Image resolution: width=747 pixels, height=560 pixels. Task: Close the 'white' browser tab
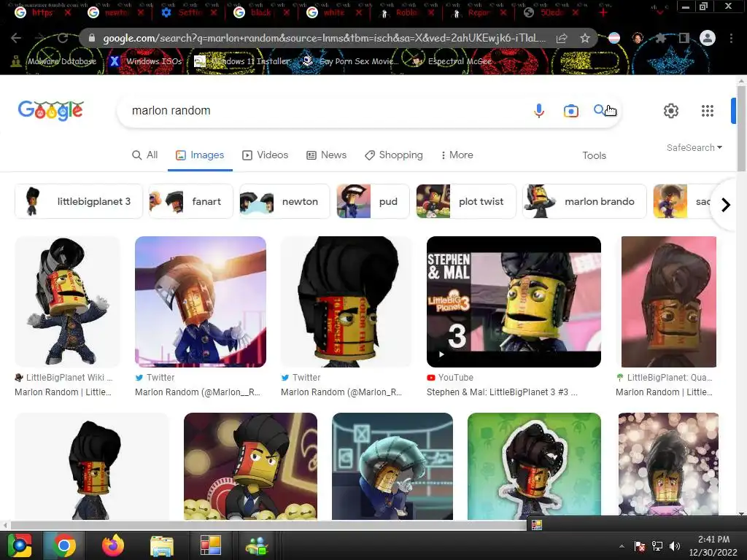[359, 13]
